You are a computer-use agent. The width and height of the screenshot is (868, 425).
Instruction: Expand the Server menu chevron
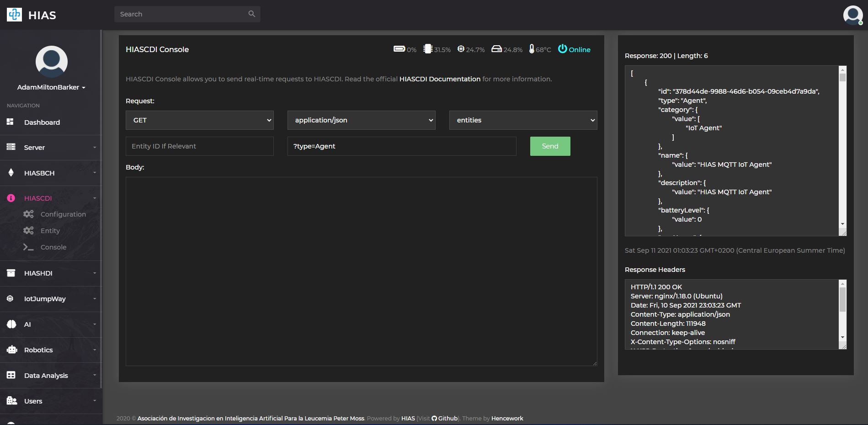(95, 147)
